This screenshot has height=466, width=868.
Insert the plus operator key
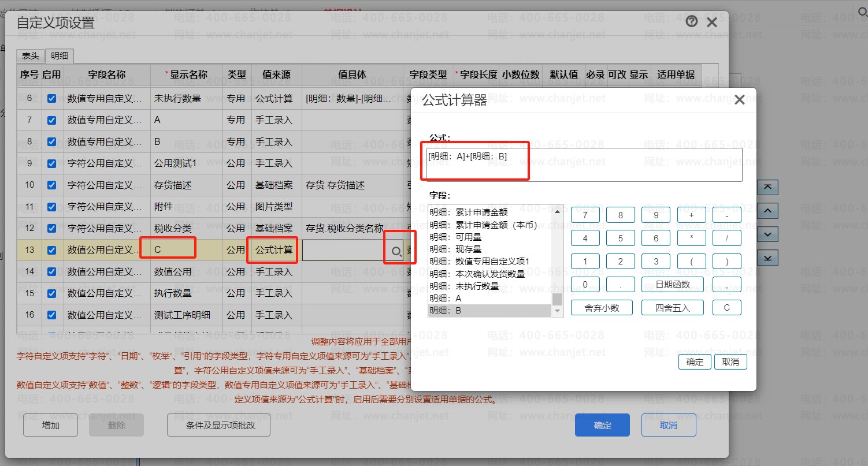pos(692,215)
